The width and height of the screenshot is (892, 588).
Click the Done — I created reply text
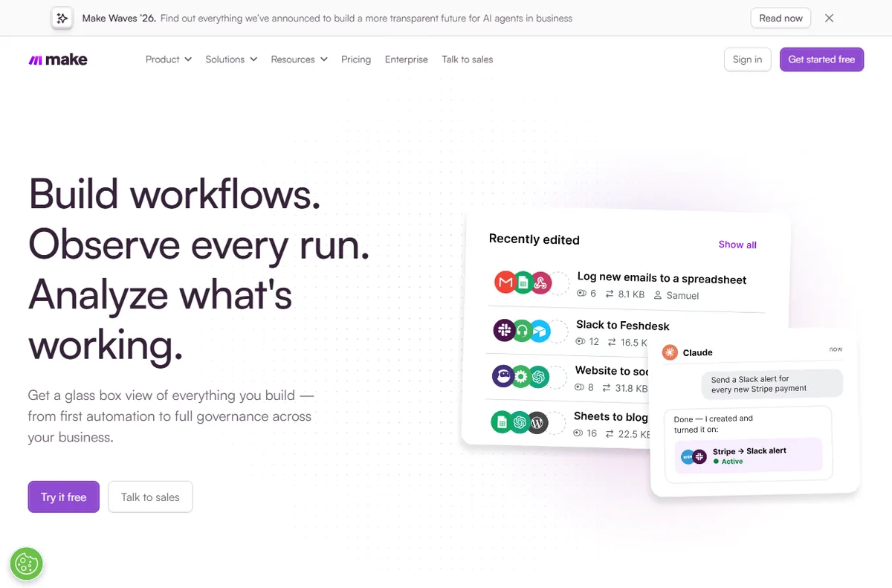click(x=713, y=424)
